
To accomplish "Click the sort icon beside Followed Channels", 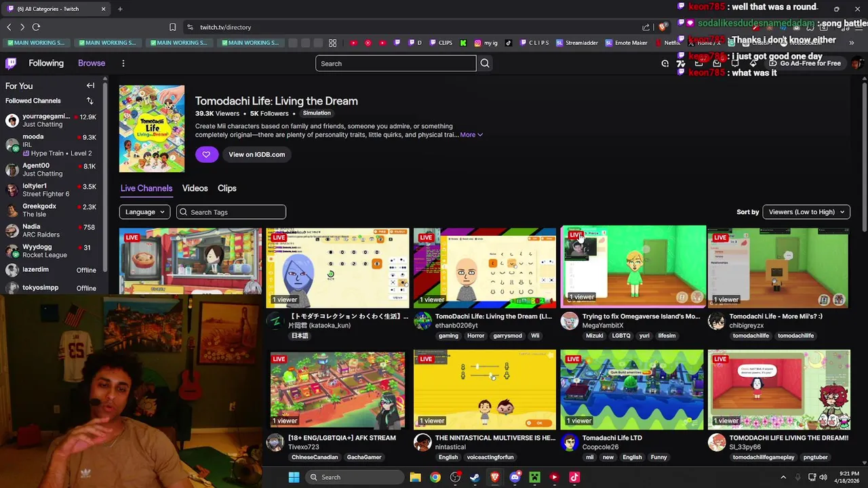I will [x=90, y=101].
